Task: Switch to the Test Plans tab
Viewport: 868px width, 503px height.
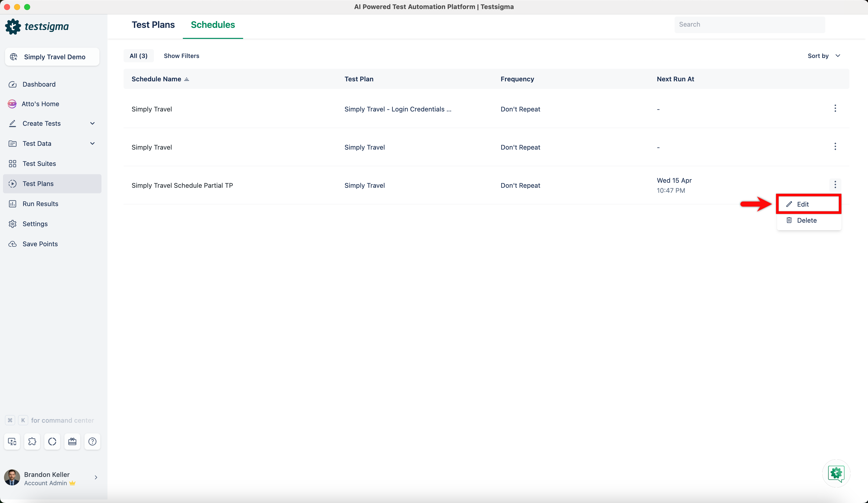Action: (x=153, y=25)
